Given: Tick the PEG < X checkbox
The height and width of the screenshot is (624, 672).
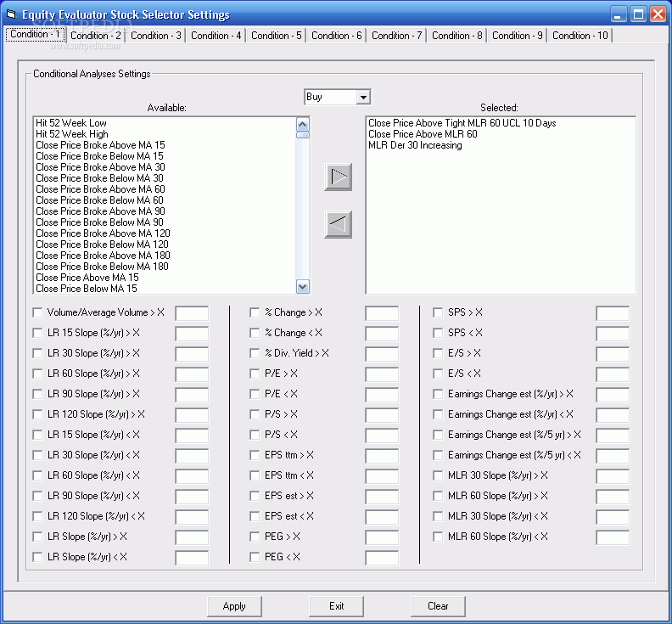Looking at the screenshot, I should click(255, 557).
